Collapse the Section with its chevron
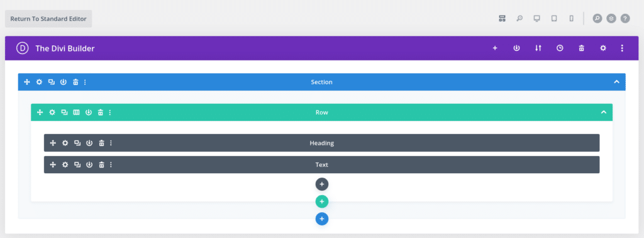This screenshot has height=238, width=644. (x=616, y=82)
